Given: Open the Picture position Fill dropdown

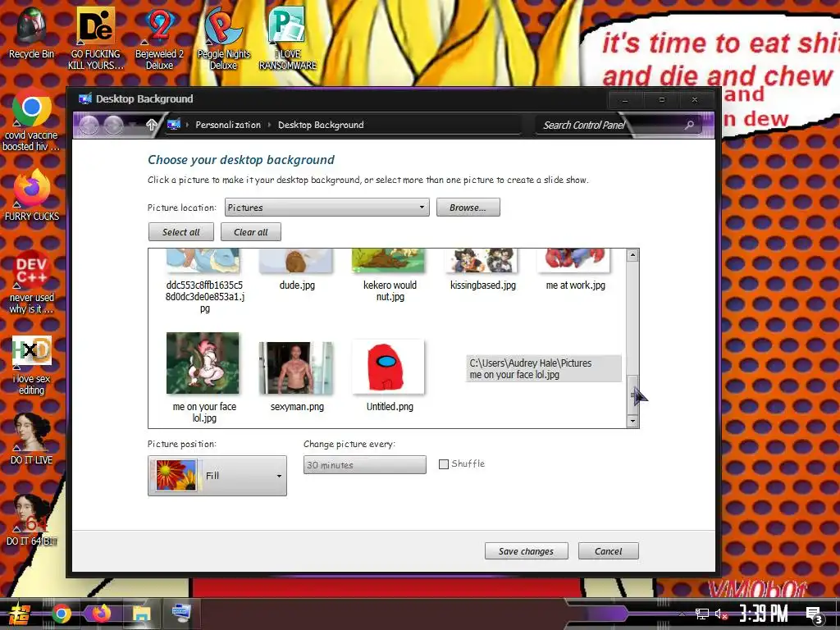Looking at the screenshot, I should pos(217,476).
